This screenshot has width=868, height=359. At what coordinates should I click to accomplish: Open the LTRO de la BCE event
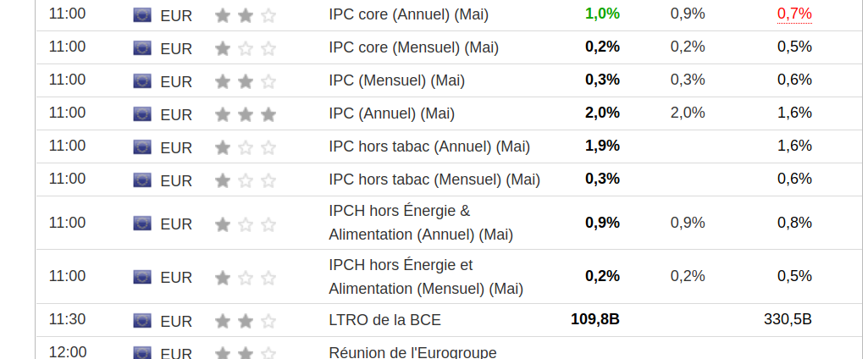(384, 320)
